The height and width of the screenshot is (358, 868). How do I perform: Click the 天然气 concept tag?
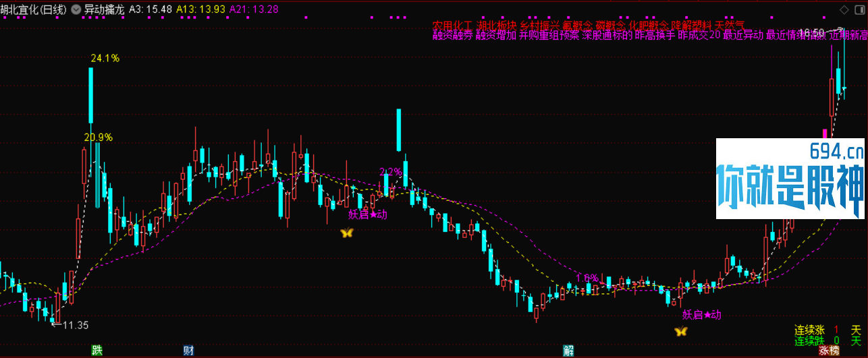click(730, 26)
